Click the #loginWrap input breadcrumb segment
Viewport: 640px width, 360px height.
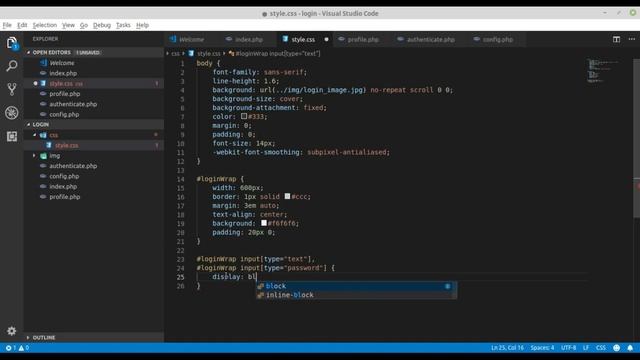click(278, 53)
